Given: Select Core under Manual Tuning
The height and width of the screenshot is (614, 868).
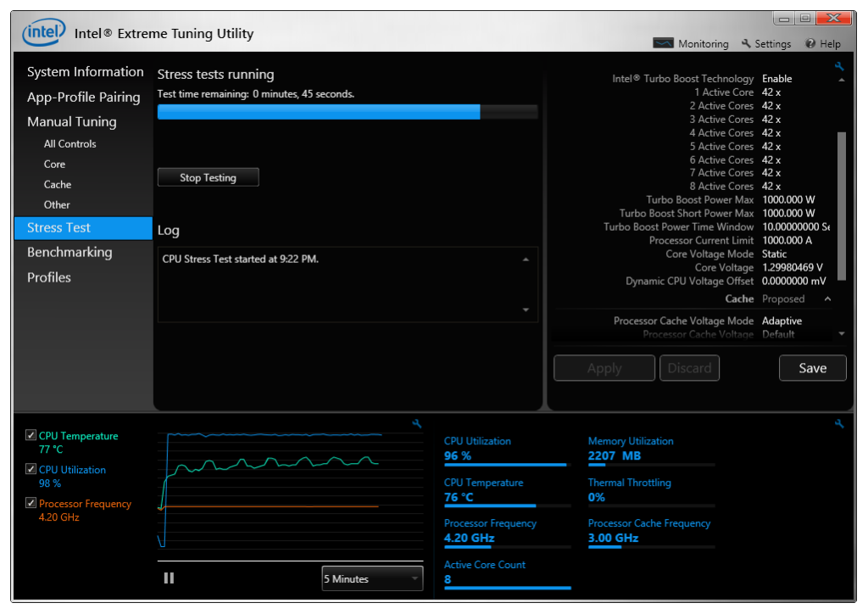Looking at the screenshot, I should pos(54,164).
